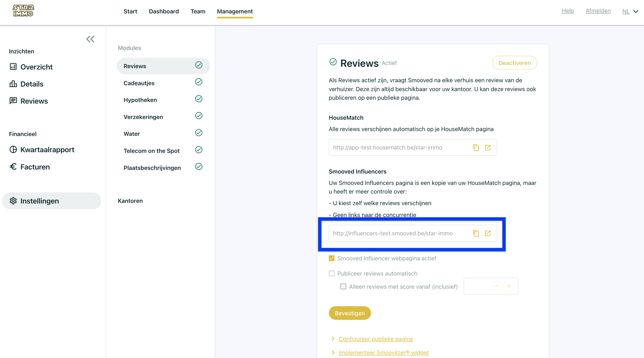Select the Management tab
Image resolution: width=644 pixels, height=358 pixels.
click(x=235, y=12)
